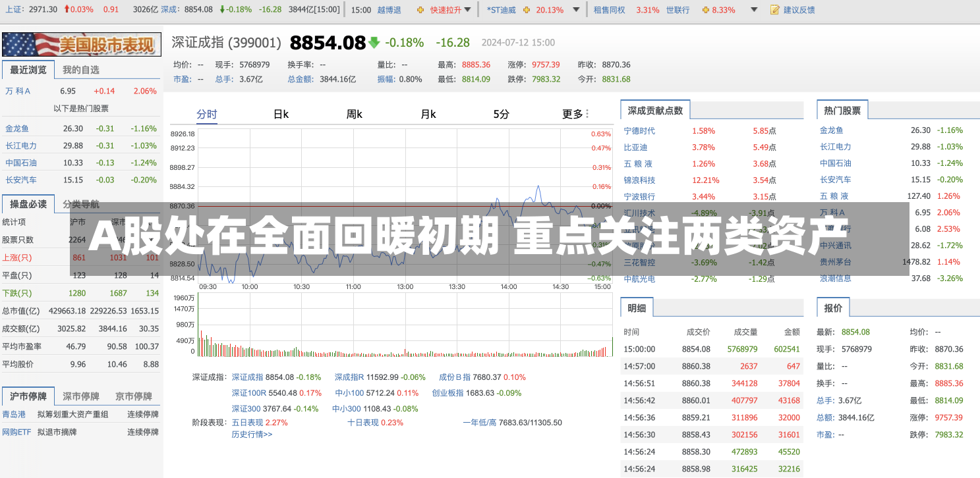Image resolution: width=980 pixels, height=478 pixels.
Task: Open the 美国股市表现 flag banner
Action: [x=81, y=44]
